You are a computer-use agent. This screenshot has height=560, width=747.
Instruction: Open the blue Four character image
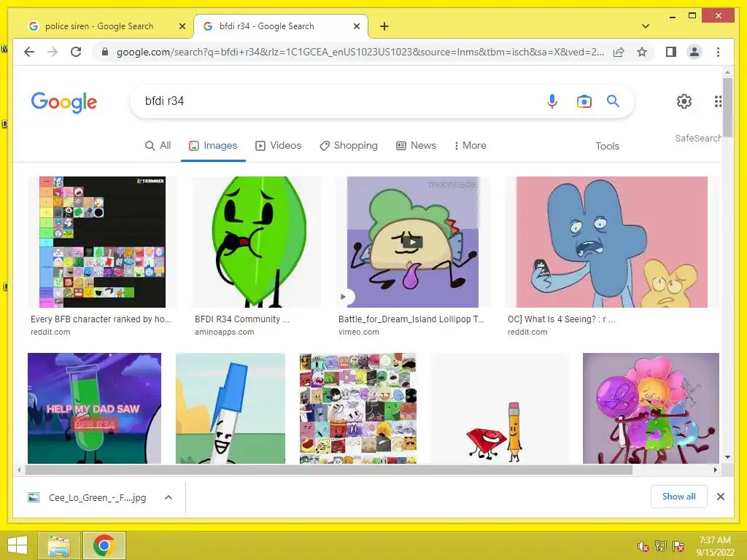tap(612, 242)
